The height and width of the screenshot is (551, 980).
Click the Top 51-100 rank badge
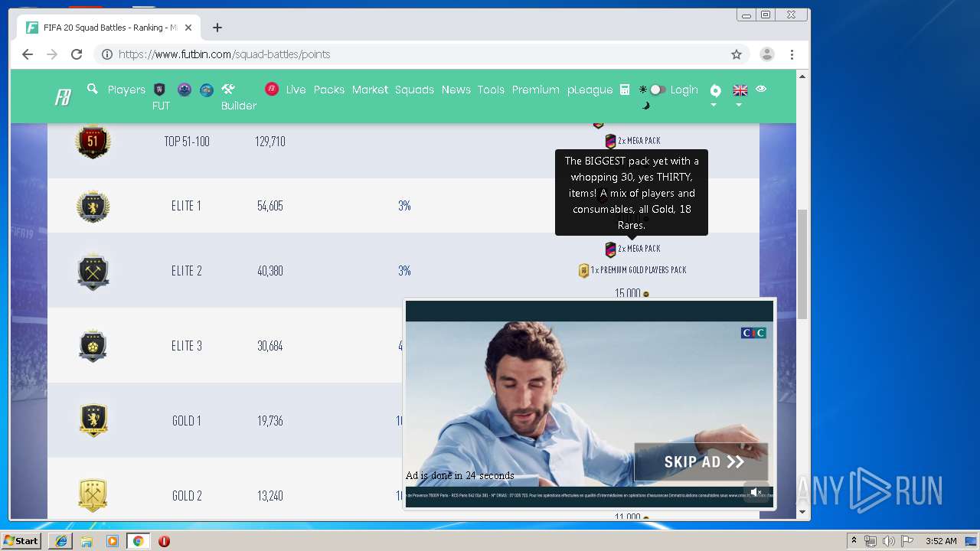click(93, 142)
